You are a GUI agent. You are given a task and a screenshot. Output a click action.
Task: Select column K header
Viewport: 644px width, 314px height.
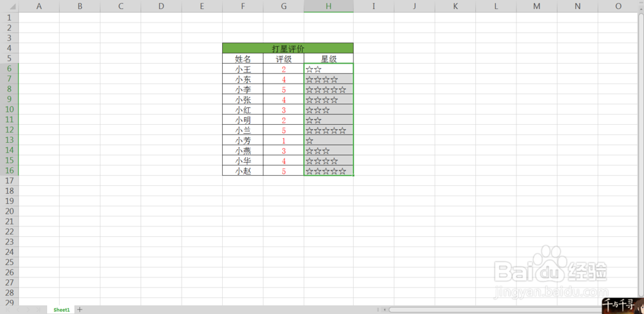tap(455, 6)
